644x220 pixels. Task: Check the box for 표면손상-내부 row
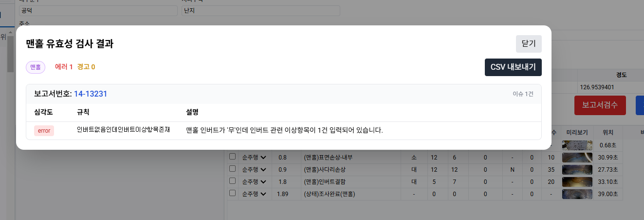233,157
